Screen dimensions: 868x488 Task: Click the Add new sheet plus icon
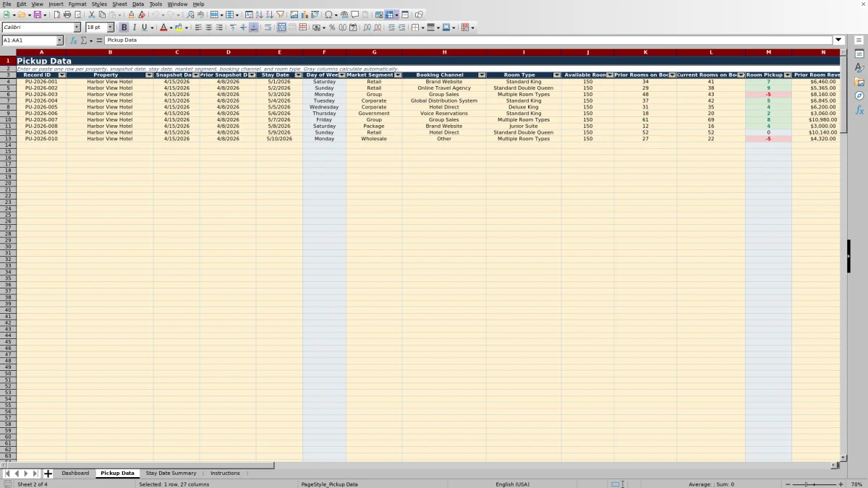coord(48,474)
